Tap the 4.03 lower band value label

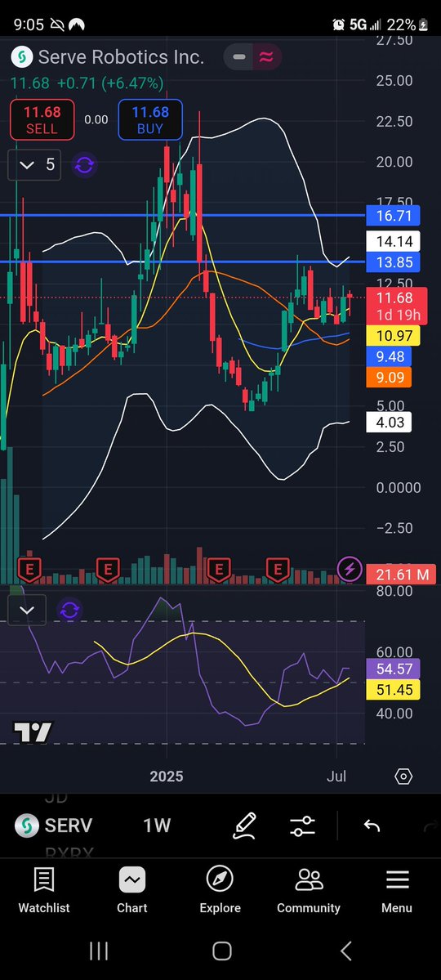pos(390,423)
